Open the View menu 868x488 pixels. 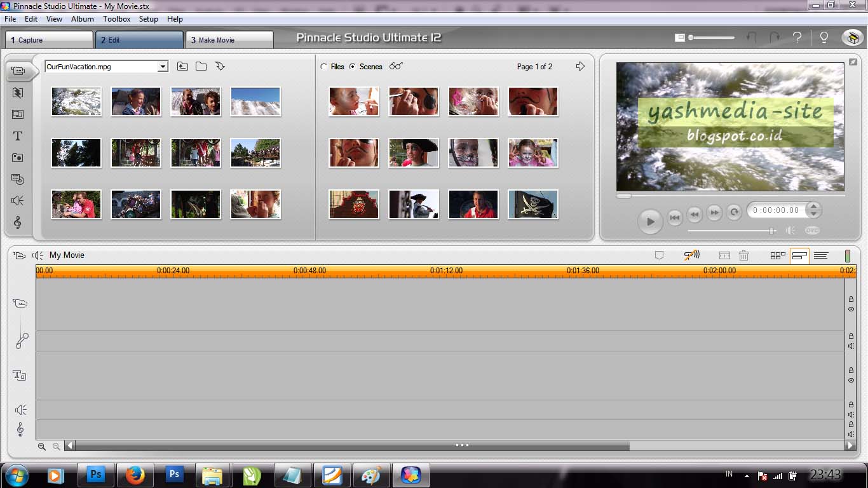tap(54, 19)
